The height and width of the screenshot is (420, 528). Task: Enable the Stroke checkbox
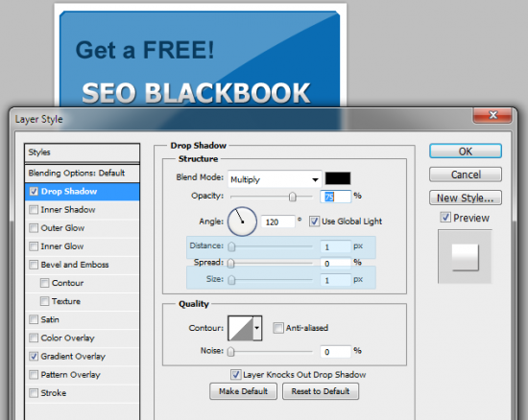[34, 393]
